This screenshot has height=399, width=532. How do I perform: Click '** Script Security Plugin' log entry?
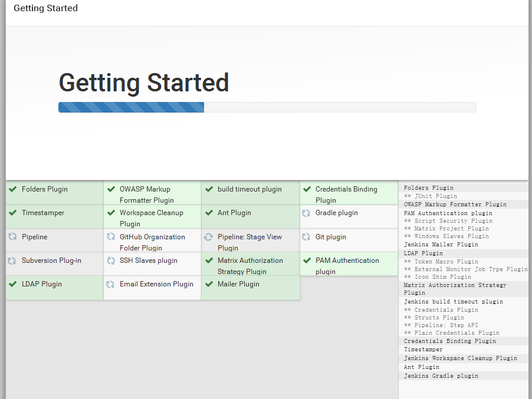click(x=448, y=220)
